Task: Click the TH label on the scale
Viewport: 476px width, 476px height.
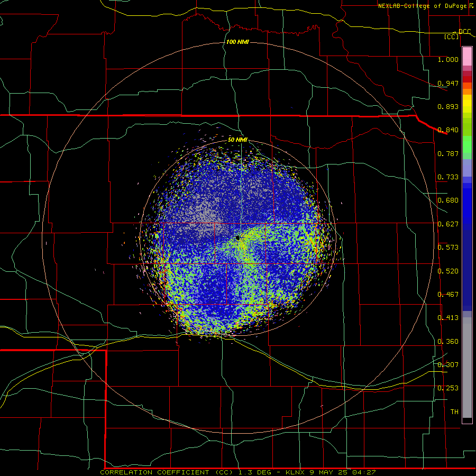Action: click(454, 412)
